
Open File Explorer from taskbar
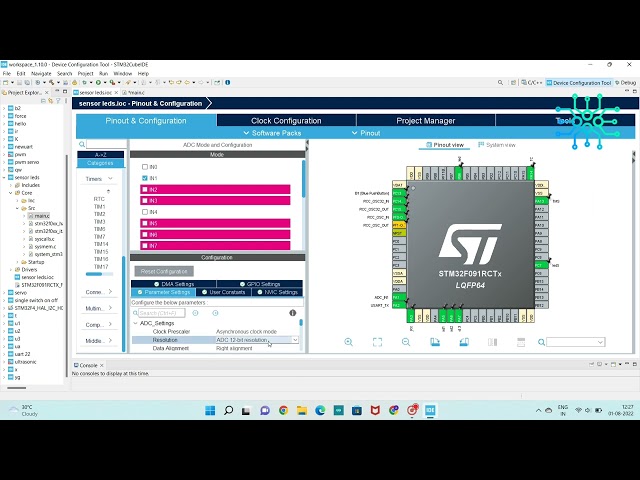tap(302, 410)
